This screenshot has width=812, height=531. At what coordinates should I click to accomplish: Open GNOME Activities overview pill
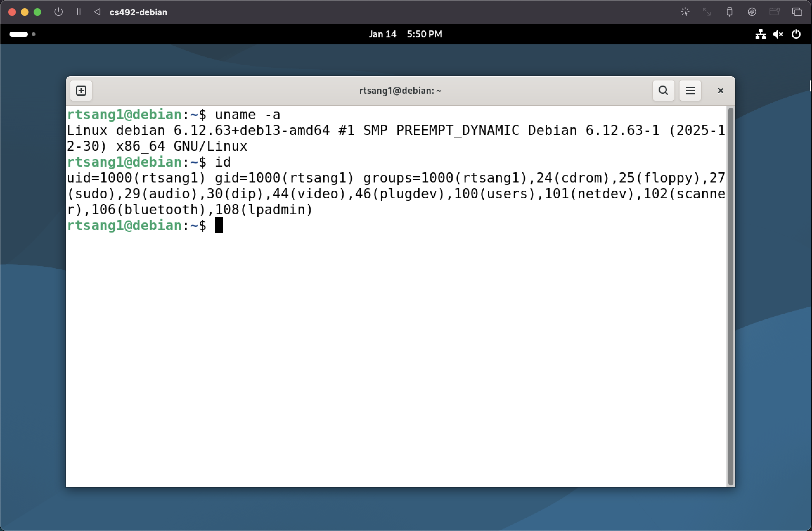pyautogui.click(x=19, y=34)
